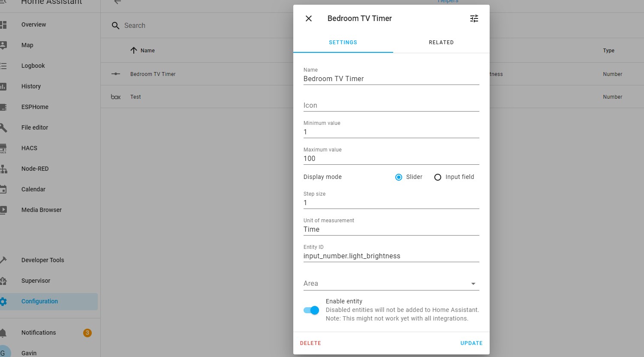Switch to the Related tab
Viewport: 644px width, 357px height.
coord(441,42)
